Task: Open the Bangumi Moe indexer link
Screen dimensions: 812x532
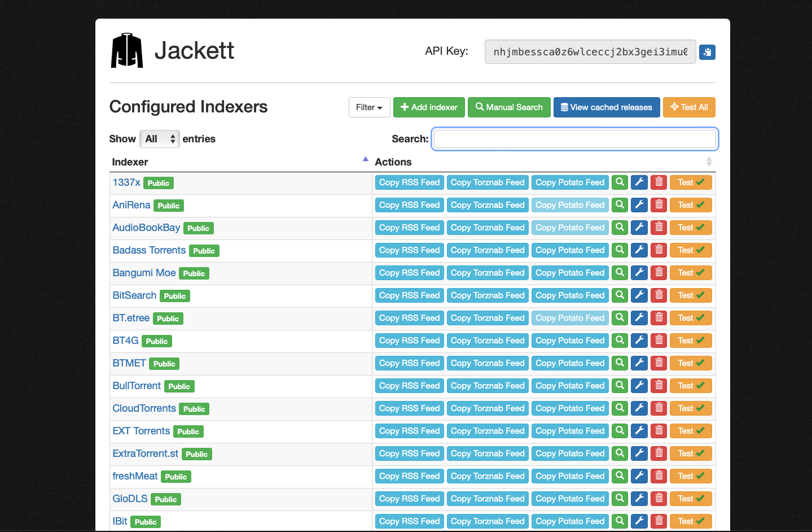Action: [x=144, y=273]
